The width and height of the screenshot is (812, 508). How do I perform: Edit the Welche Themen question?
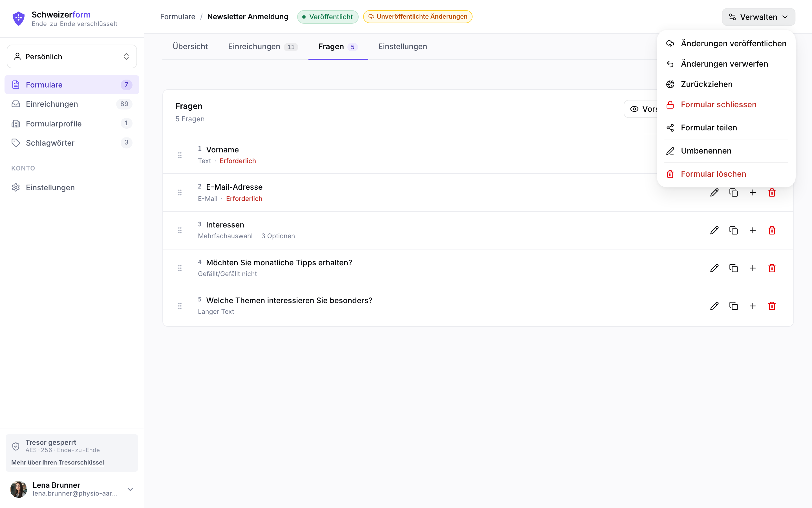point(714,306)
